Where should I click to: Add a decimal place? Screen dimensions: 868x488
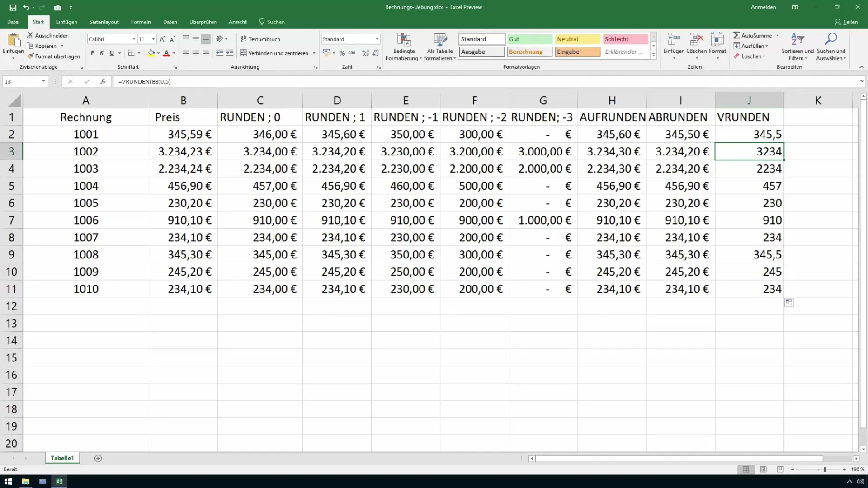[365, 53]
